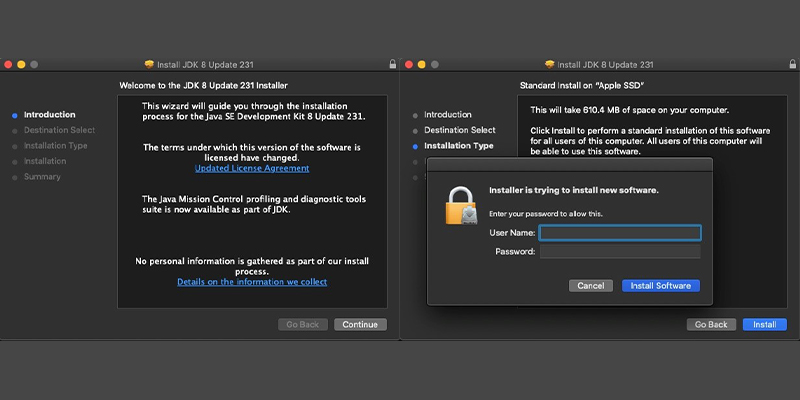Click 'This will take 610.4 MB of space' text
Viewport: 800px width, 400px height.
(x=630, y=110)
